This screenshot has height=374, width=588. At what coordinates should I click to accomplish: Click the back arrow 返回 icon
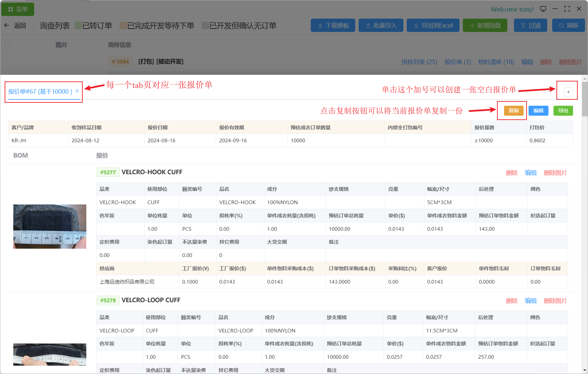pos(7,26)
